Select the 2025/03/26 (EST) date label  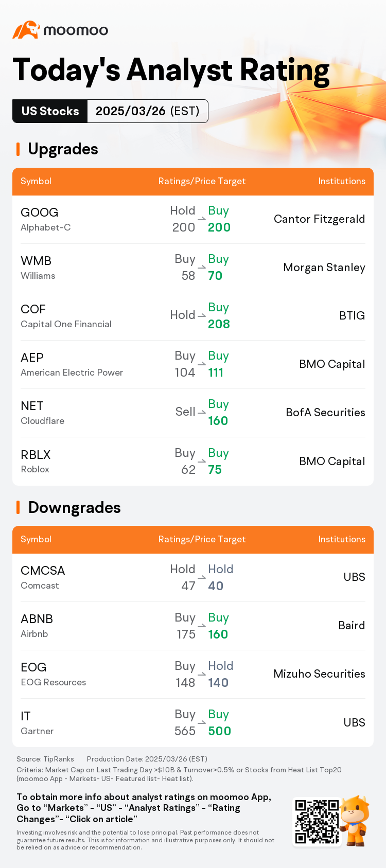click(x=148, y=111)
